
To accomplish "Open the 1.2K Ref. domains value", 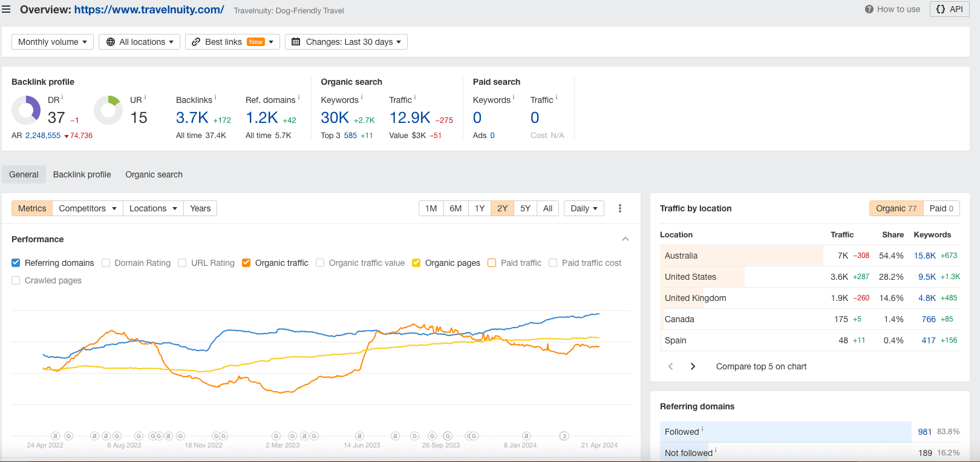I will tap(262, 117).
